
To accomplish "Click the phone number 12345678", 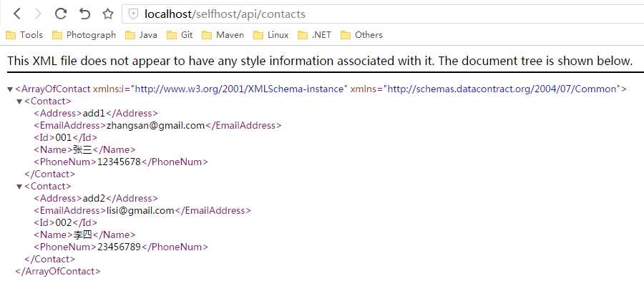I will coord(119,162).
